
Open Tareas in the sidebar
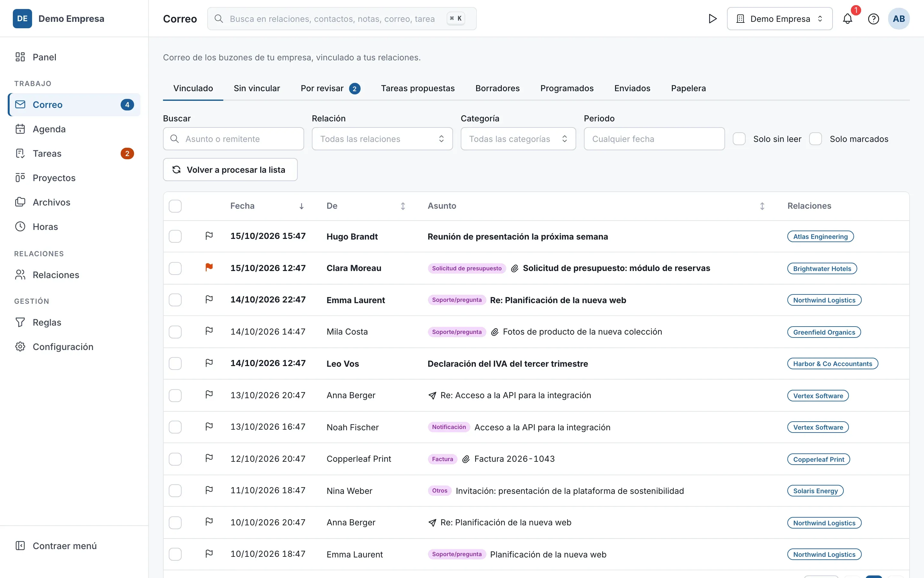tap(74, 154)
